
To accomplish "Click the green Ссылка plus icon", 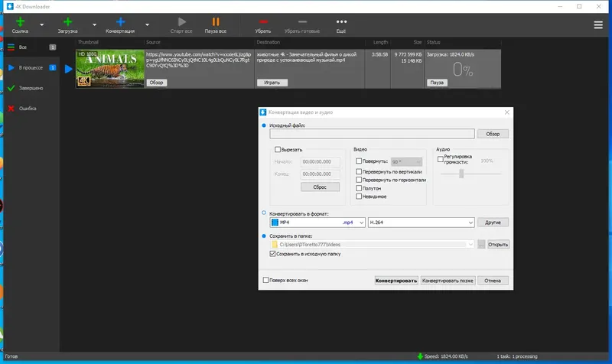I will click(x=20, y=22).
